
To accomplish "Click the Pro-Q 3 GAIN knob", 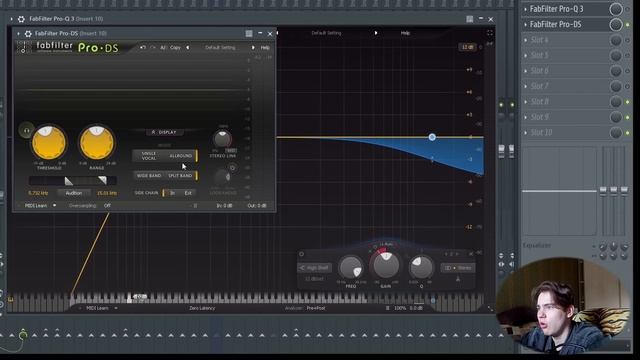I will 386,265.
